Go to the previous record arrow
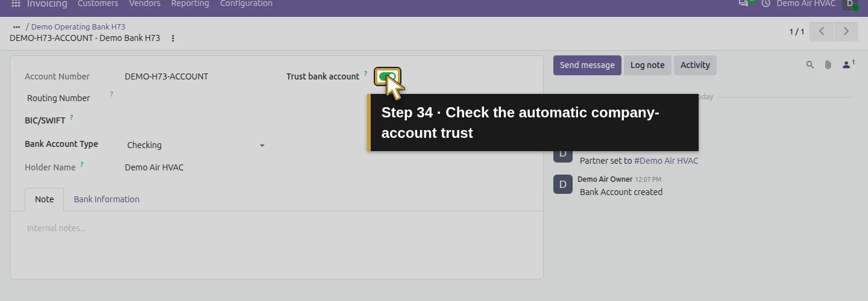The width and height of the screenshot is (868, 301). tap(822, 31)
